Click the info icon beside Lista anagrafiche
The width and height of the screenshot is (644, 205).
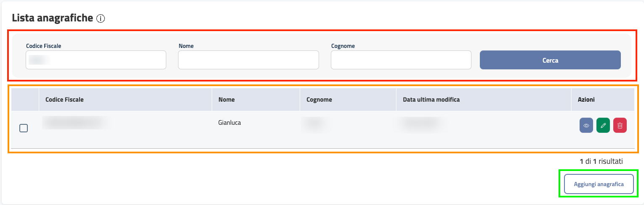click(x=100, y=18)
